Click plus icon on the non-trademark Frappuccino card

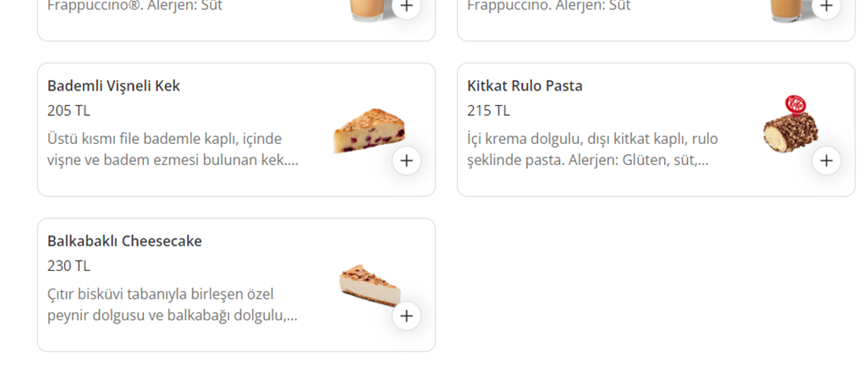pyautogui.click(x=827, y=7)
